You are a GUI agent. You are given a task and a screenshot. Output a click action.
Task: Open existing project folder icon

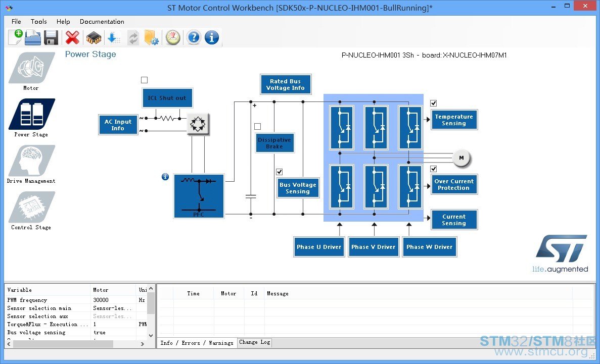click(x=33, y=37)
